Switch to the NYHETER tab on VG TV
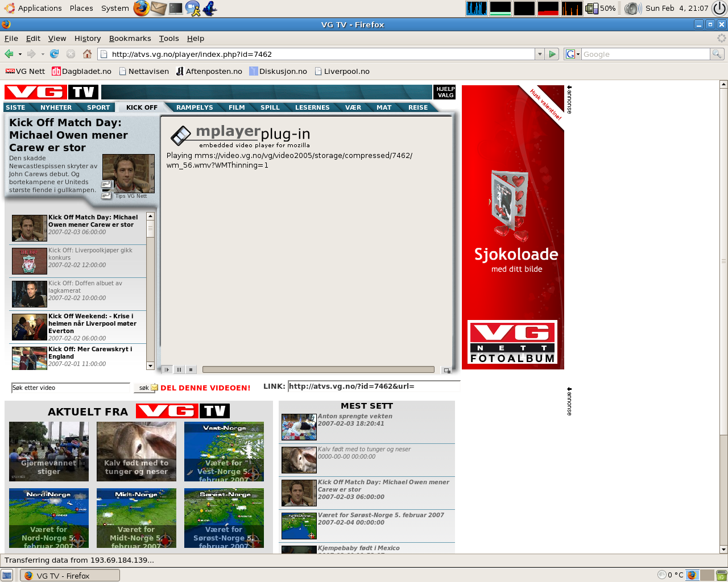The width and height of the screenshot is (728, 582). pyautogui.click(x=56, y=107)
